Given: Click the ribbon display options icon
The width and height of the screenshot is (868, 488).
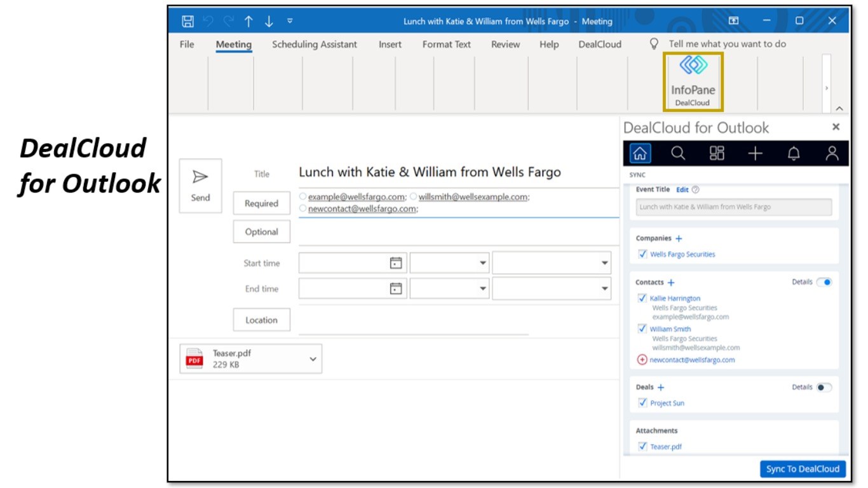Looking at the screenshot, I should click(734, 21).
